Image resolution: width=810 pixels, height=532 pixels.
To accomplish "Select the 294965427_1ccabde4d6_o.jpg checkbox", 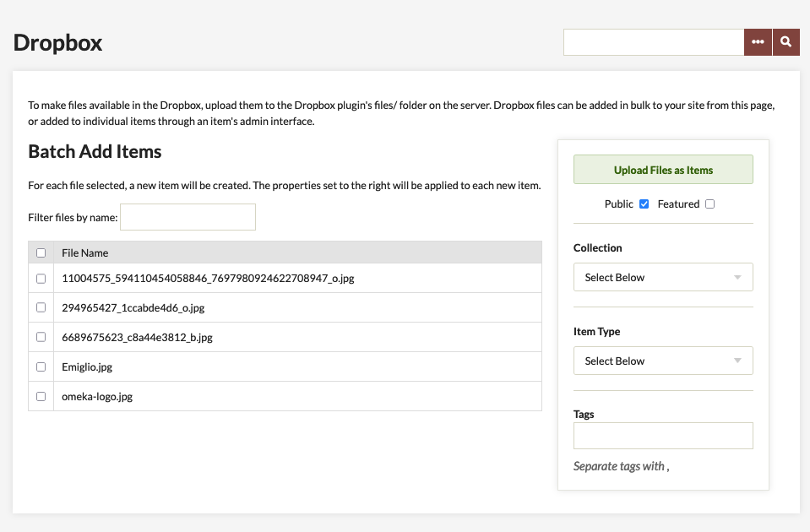I will coord(41,307).
